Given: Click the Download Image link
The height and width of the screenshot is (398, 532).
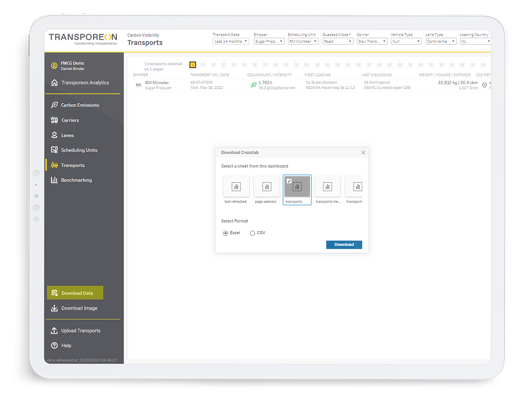Looking at the screenshot, I should [79, 308].
